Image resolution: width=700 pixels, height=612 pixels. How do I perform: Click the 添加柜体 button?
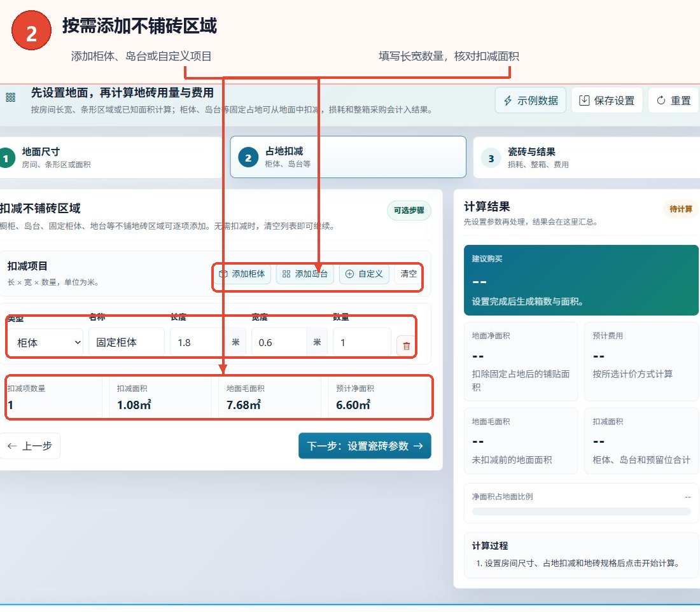click(242, 274)
